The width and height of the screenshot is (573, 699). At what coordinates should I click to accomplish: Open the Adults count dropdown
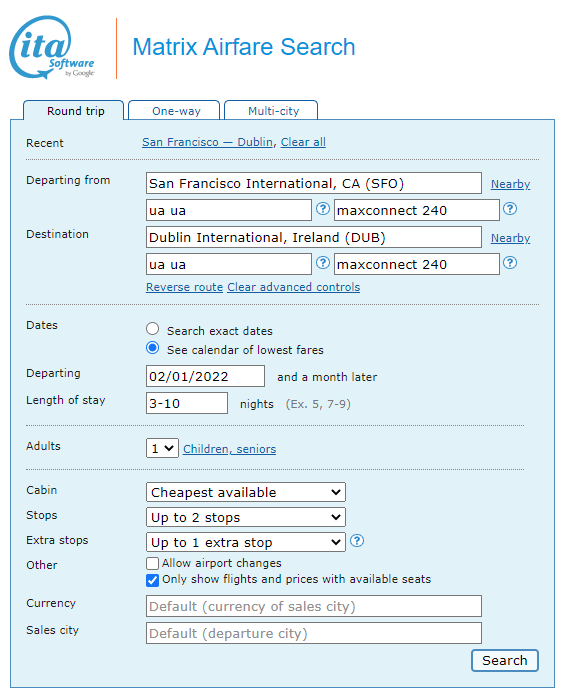tap(162, 448)
